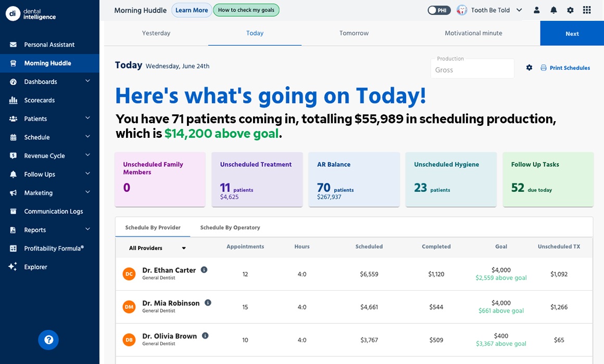This screenshot has height=364, width=604.
Task: Expand the Schedule submenu chevron
Action: click(87, 136)
